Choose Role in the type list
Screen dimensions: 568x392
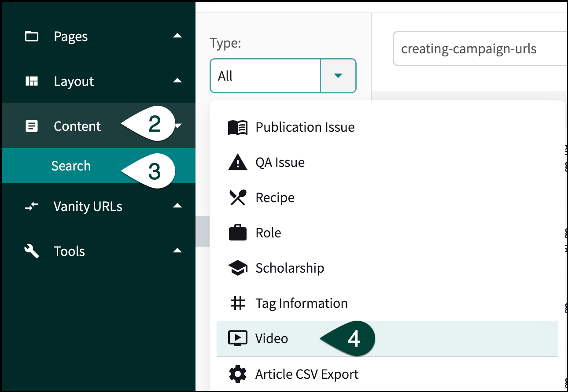point(268,233)
